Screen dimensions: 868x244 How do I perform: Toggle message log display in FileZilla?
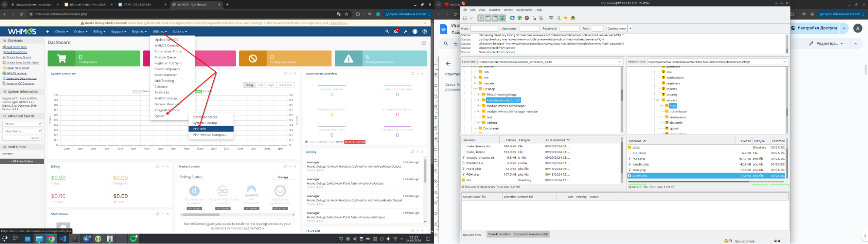point(481,18)
